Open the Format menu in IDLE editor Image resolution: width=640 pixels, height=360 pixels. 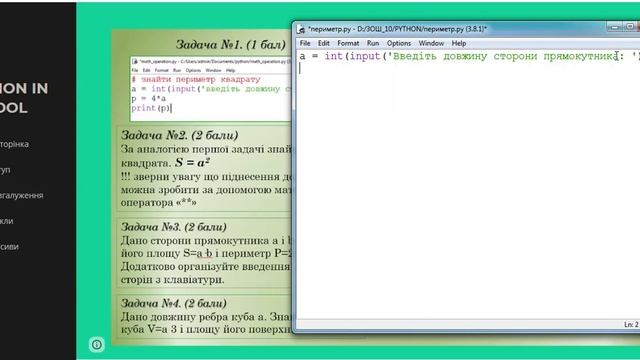(348, 43)
